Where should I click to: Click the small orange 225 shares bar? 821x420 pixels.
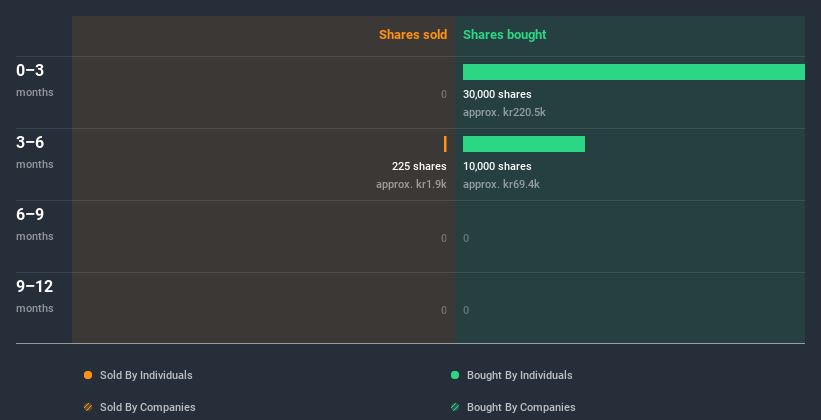445,144
